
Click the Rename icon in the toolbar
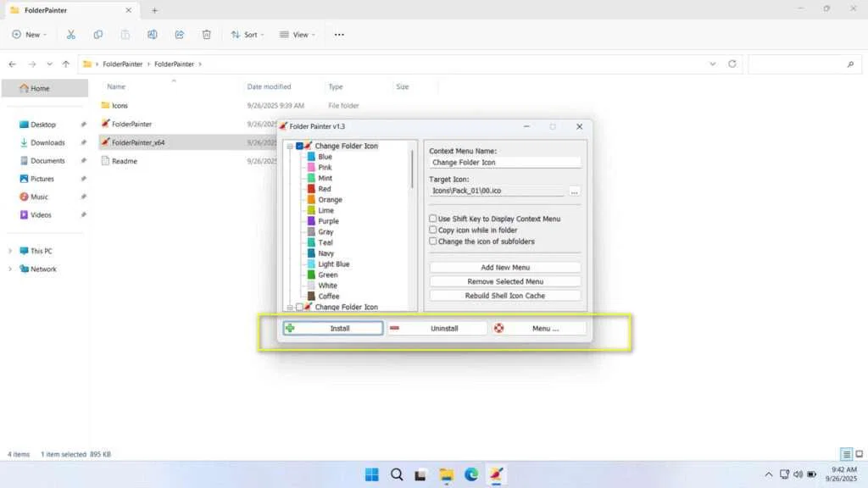(x=153, y=34)
